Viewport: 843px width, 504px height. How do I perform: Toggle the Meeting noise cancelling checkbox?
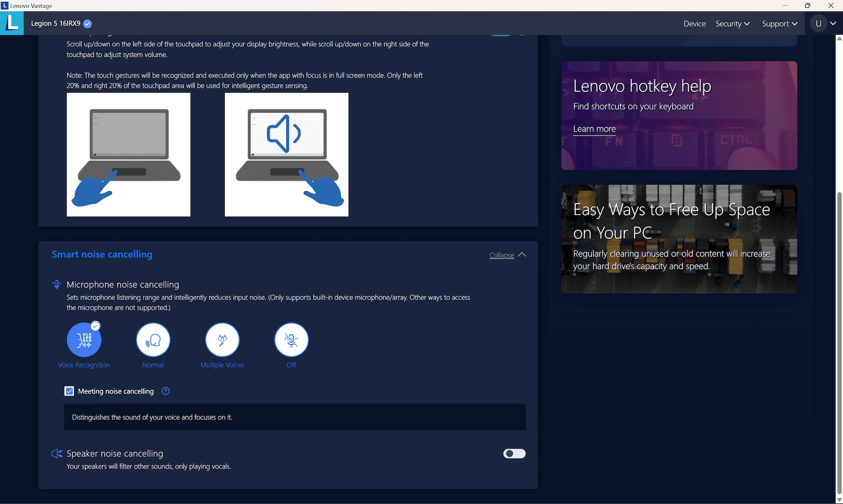click(69, 391)
